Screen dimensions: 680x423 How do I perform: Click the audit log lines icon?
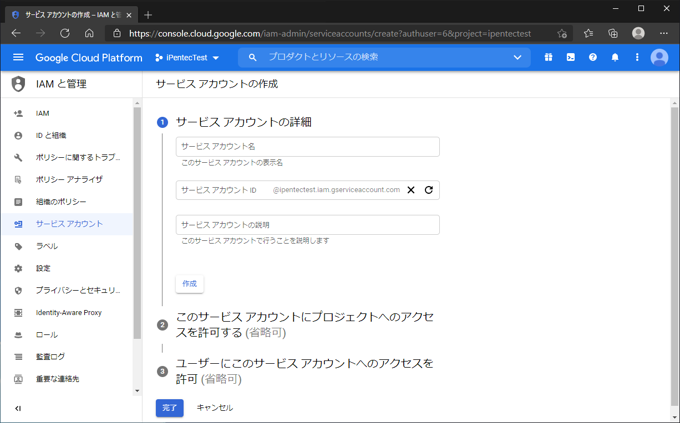click(18, 357)
